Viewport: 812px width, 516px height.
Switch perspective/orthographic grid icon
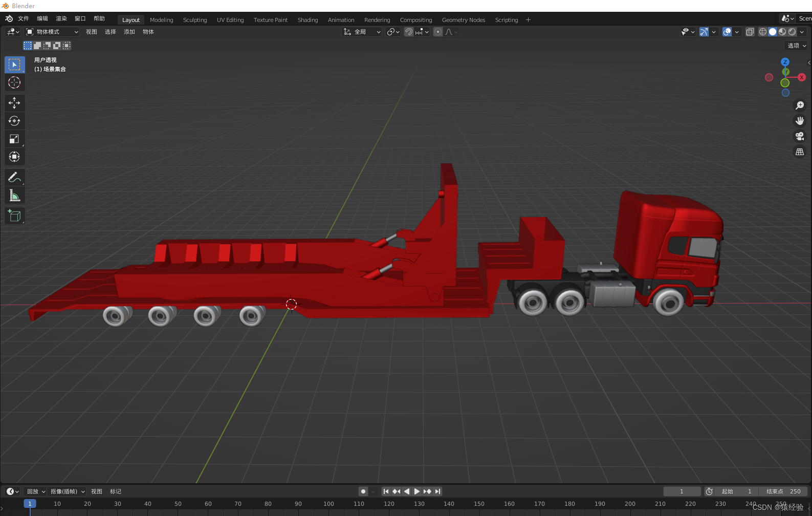click(x=799, y=152)
